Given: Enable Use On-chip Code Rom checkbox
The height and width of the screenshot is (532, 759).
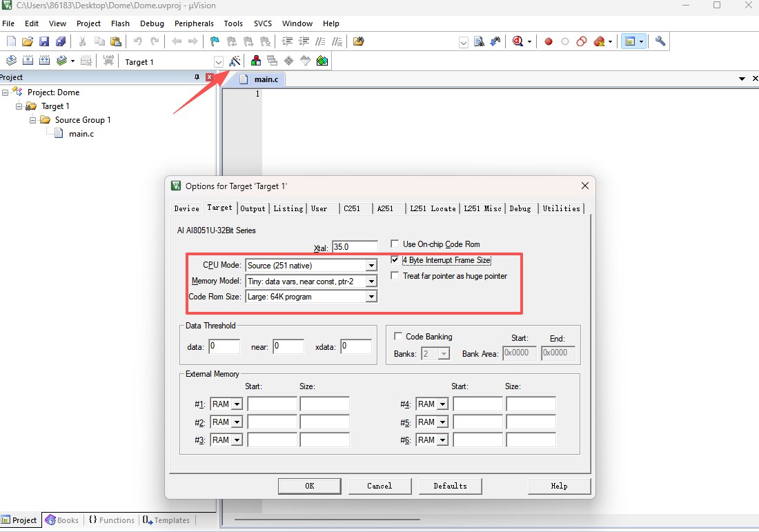Looking at the screenshot, I should (x=395, y=244).
